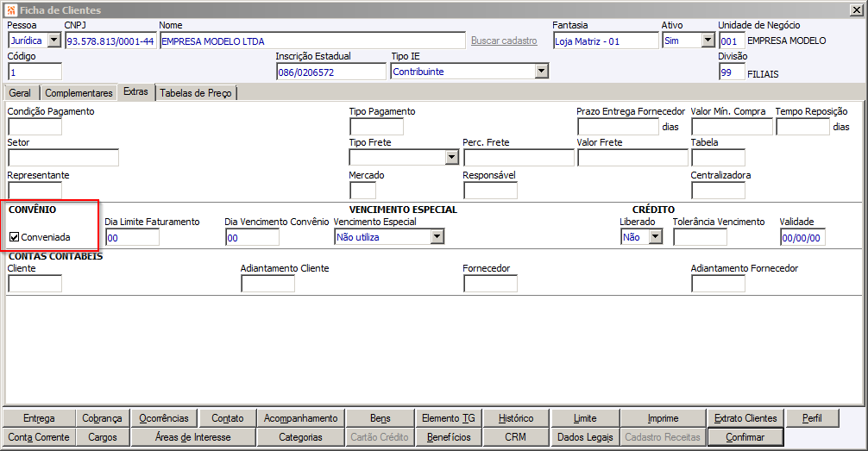The height and width of the screenshot is (451, 868).
Task: Click the Entrega button
Action: [39, 418]
